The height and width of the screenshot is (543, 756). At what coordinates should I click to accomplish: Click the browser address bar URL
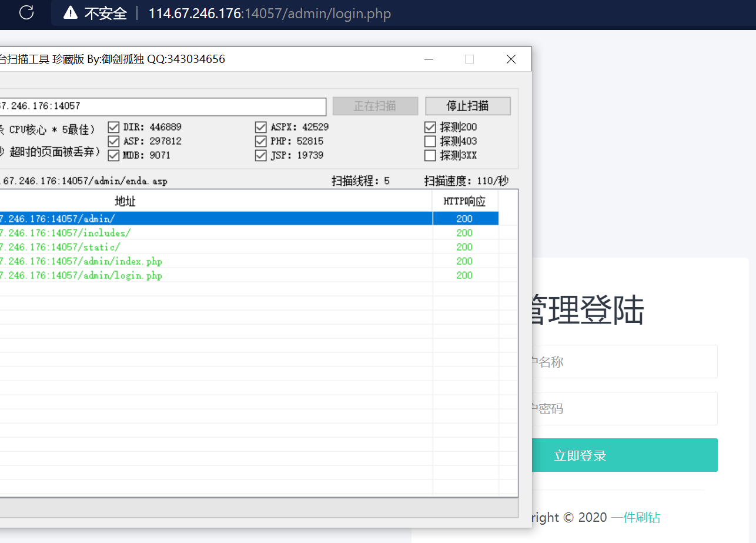(270, 13)
